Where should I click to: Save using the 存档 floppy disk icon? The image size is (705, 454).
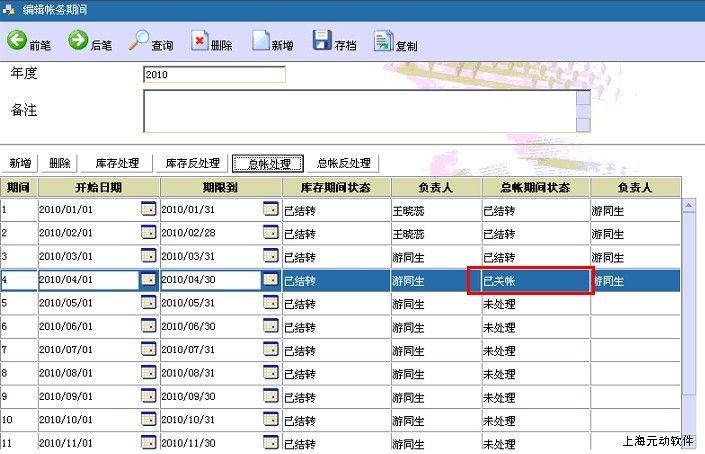coord(321,41)
